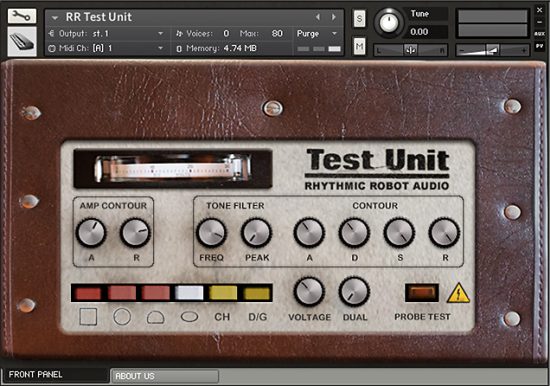550x386 pixels.
Task: Click the RR Test Unit instrument name
Action: pos(99,17)
